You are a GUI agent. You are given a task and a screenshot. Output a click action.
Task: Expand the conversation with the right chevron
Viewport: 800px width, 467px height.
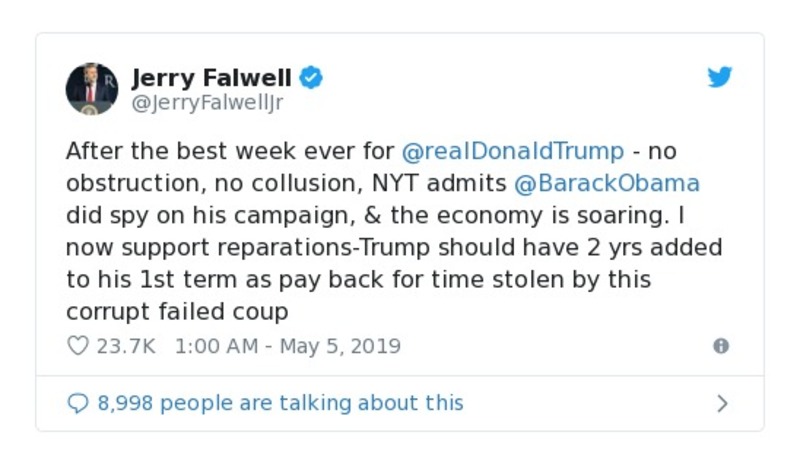tap(722, 404)
